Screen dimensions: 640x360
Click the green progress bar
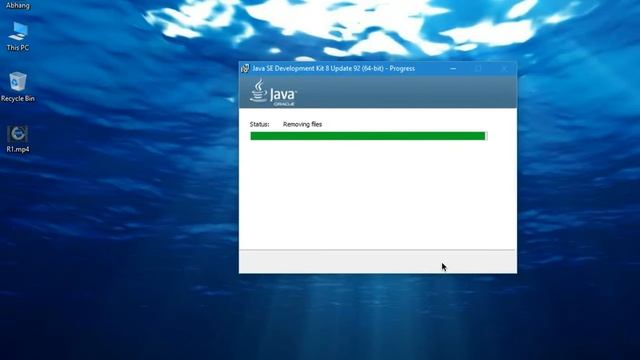coord(368,136)
